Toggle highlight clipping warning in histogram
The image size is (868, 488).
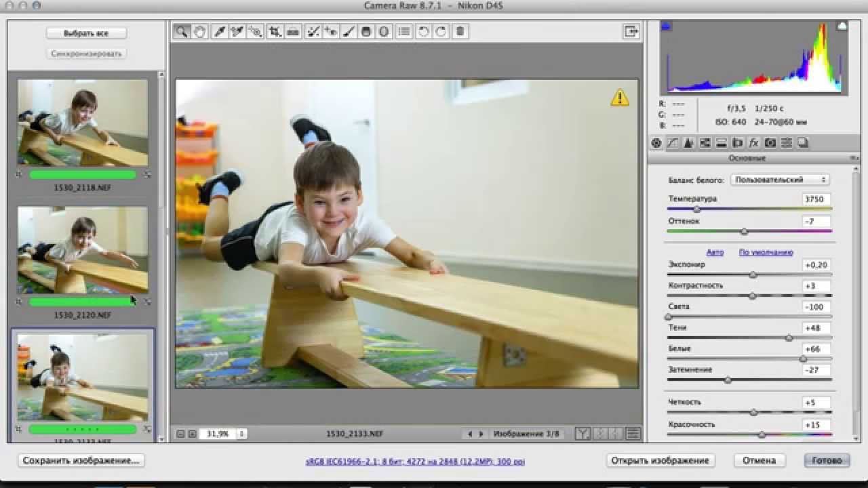pyautogui.click(x=842, y=26)
